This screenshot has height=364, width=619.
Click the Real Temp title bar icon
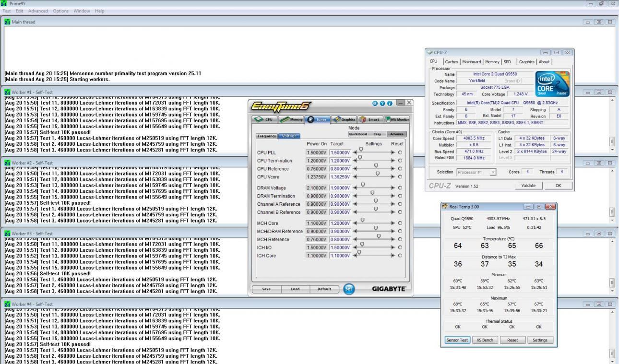[x=444, y=206]
